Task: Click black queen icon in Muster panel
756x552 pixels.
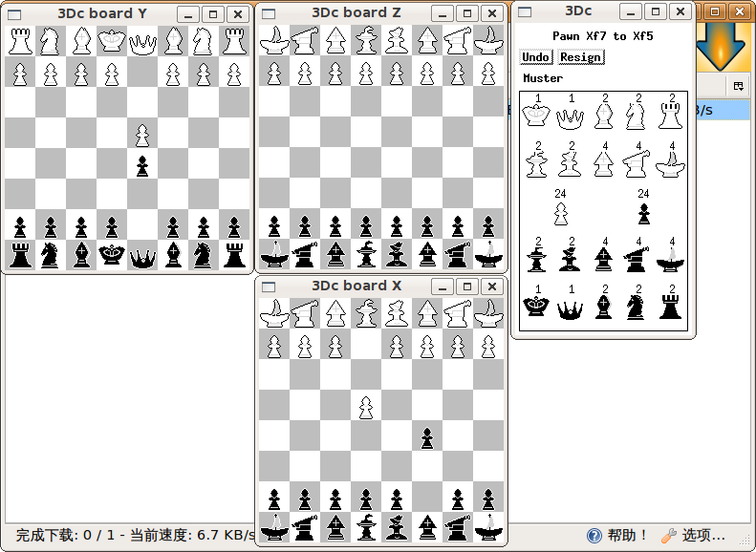Action: click(570, 309)
